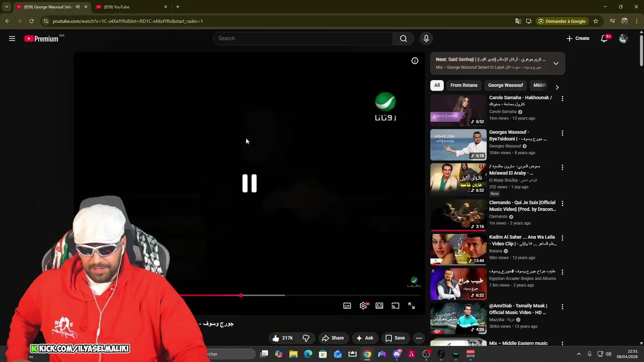Show video info card icon
The image size is (644, 362).
[x=415, y=61]
